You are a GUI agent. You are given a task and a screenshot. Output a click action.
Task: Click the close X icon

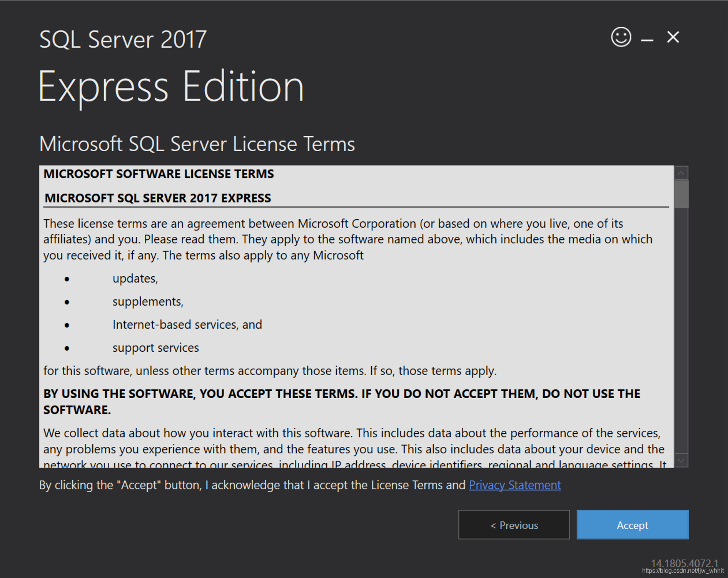tap(673, 37)
